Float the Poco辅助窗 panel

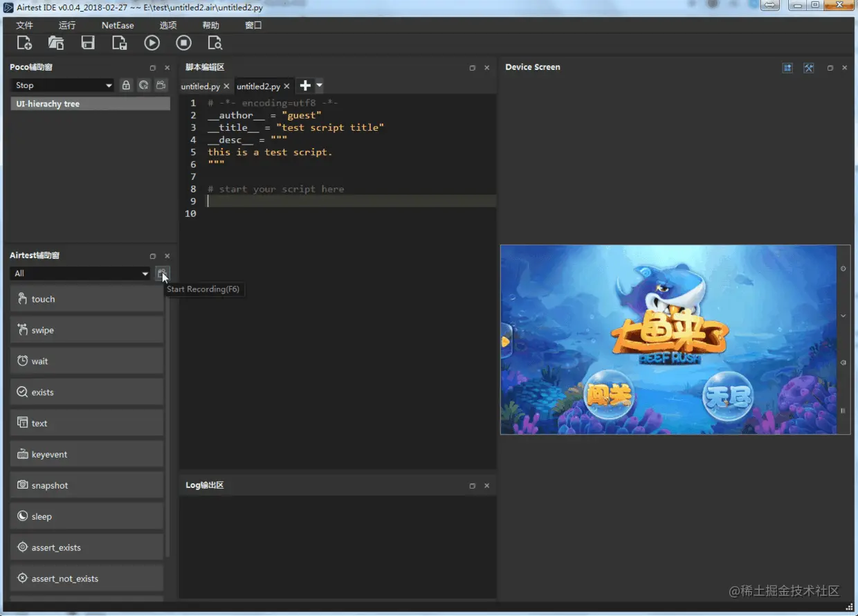tap(153, 68)
